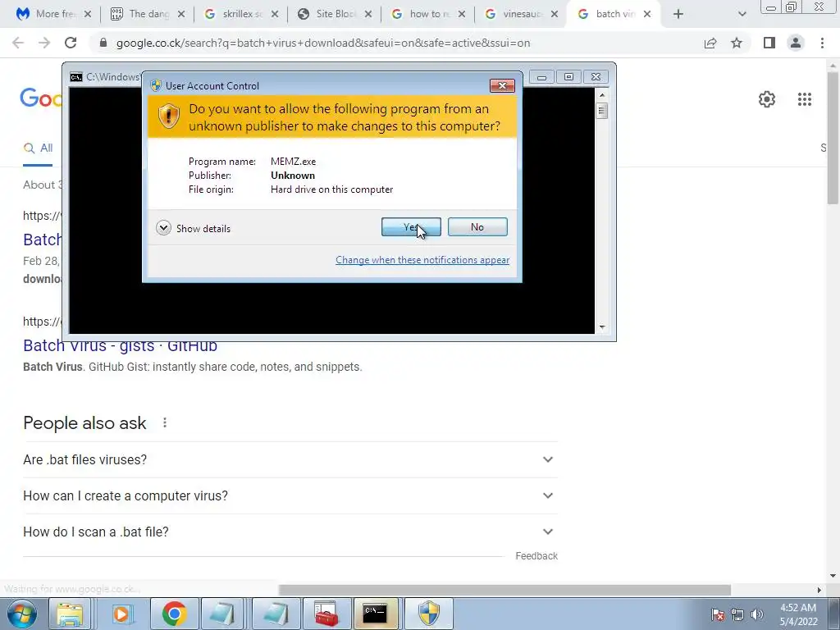Open new tab with plus button
840x630 pixels.
click(x=678, y=14)
